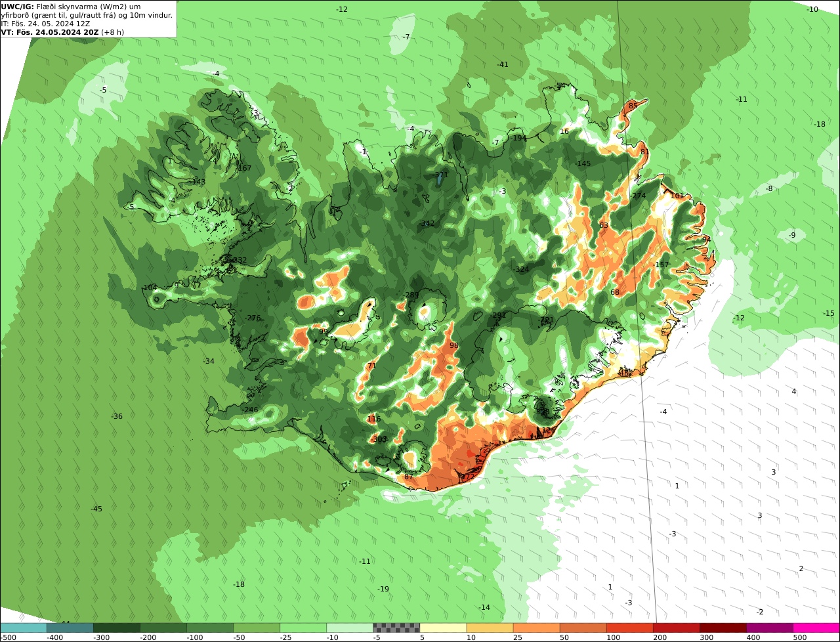Click the '-10' value at top right corner
This screenshot has height=642, width=840.
pos(812,9)
